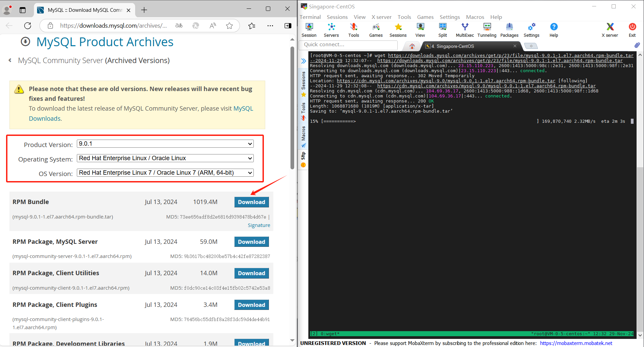Click the red Exit power icon
The width and height of the screenshot is (644, 347).
click(632, 30)
